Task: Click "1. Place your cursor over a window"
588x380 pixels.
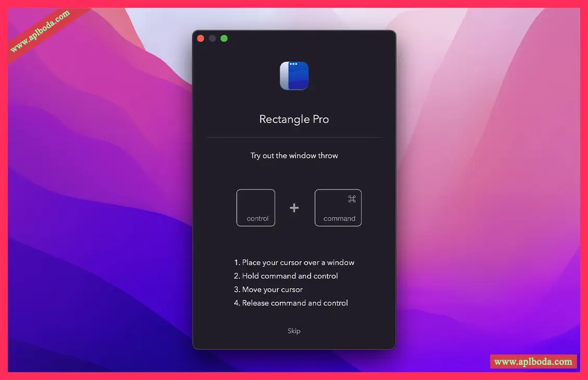Action: (294, 262)
